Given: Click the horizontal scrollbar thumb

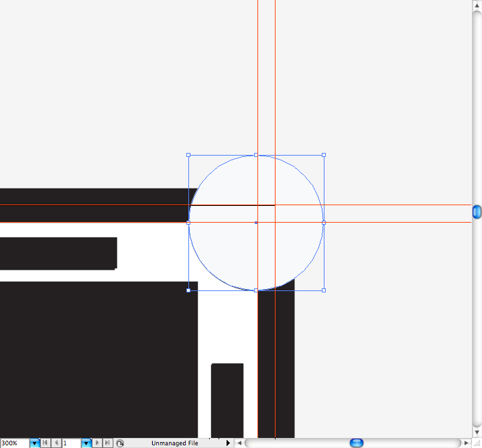Looking at the screenshot, I should (357, 443).
